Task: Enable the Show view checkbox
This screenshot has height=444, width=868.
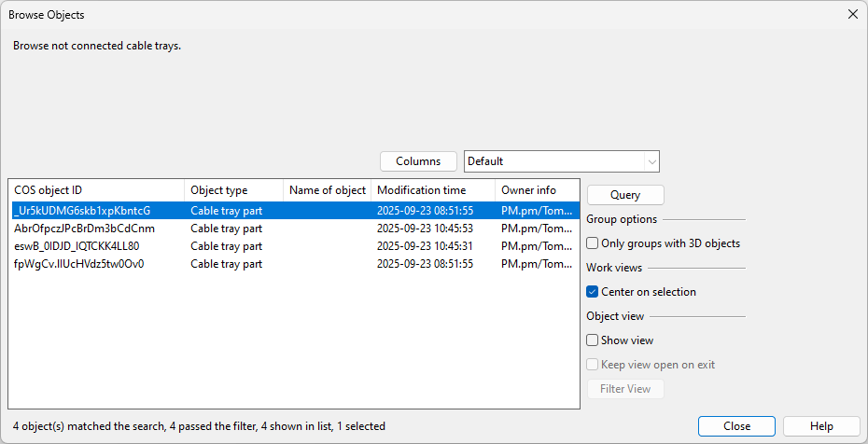Action: click(593, 340)
